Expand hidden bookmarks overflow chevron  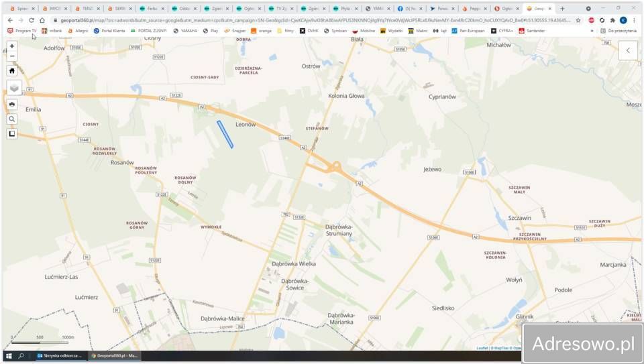[x=592, y=31]
